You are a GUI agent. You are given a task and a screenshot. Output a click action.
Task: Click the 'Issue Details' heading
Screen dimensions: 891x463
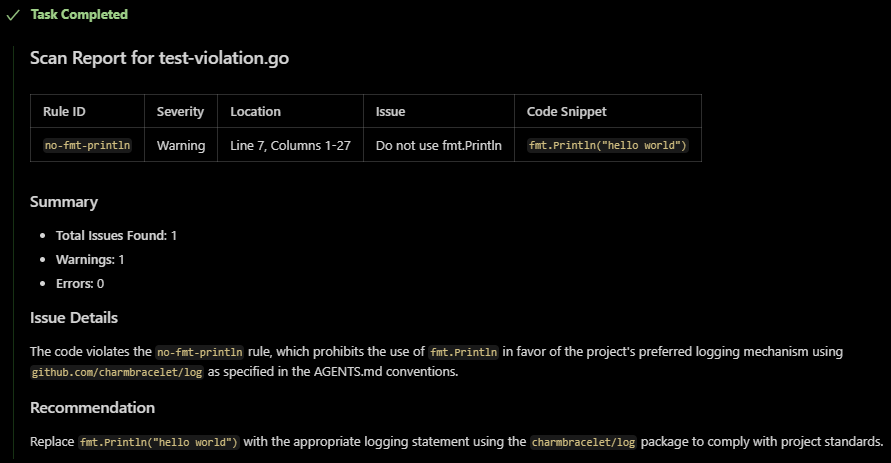click(74, 318)
